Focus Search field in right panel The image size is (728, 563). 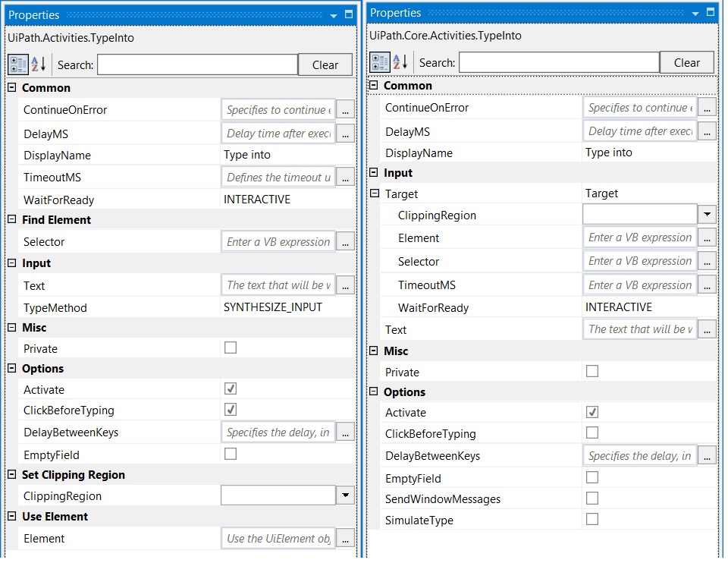pyautogui.click(x=559, y=62)
